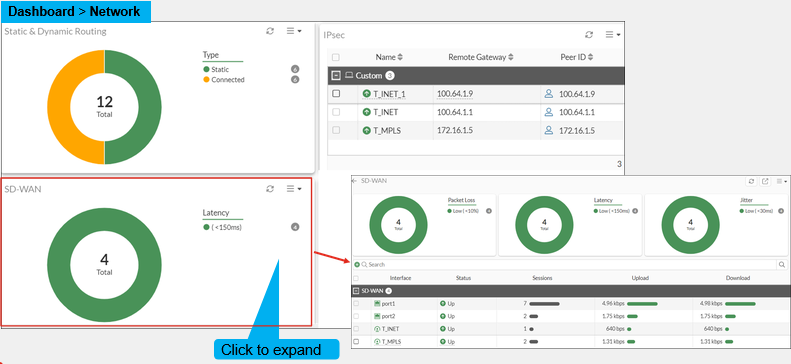Tick the port1 row checkbox
Screen dimensions: 791x364
coord(356,304)
